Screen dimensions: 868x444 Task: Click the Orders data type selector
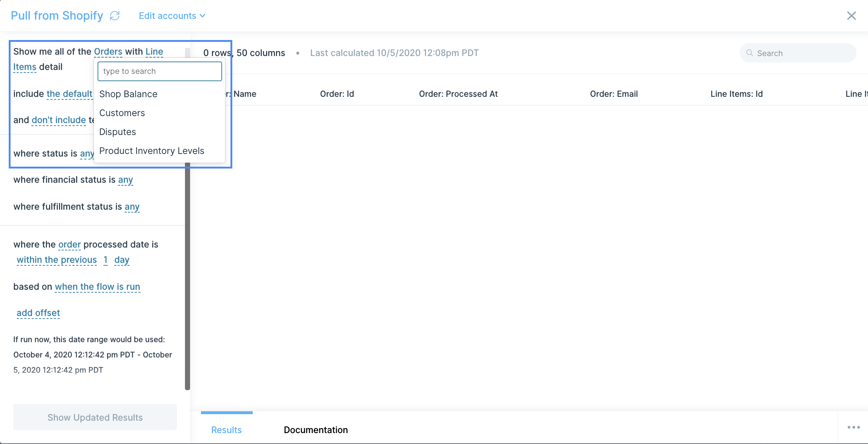coord(108,51)
